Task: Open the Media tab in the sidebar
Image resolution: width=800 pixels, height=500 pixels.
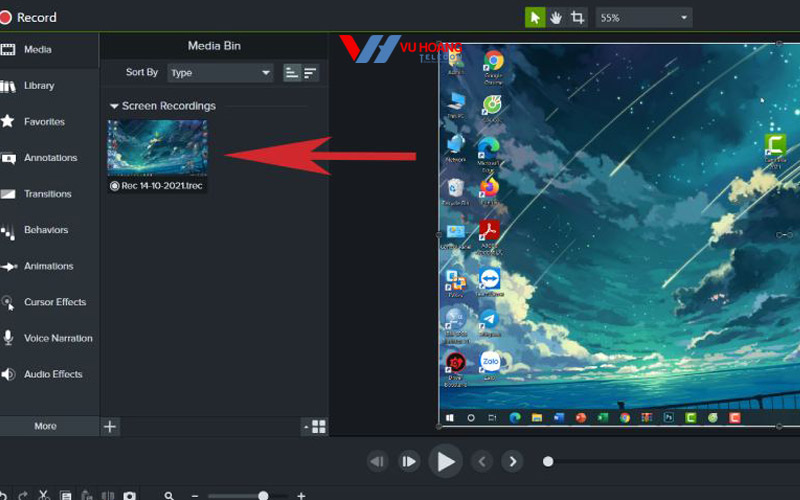Action: click(x=49, y=49)
